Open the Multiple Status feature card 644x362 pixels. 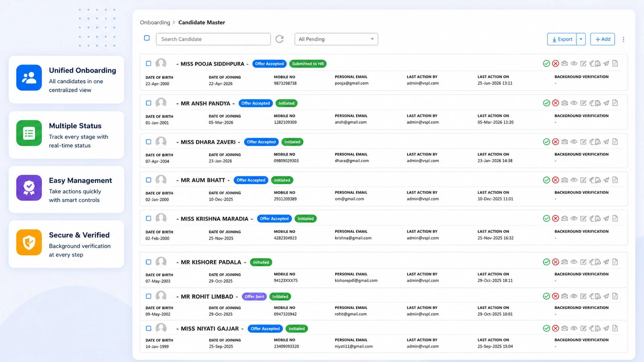pos(66,135)
